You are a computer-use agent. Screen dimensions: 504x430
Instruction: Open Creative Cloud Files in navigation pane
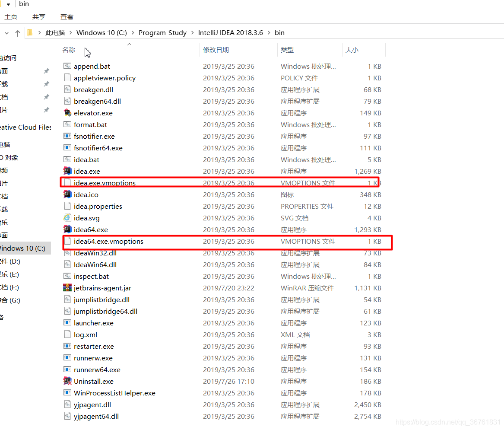click(x=25, y=127)
